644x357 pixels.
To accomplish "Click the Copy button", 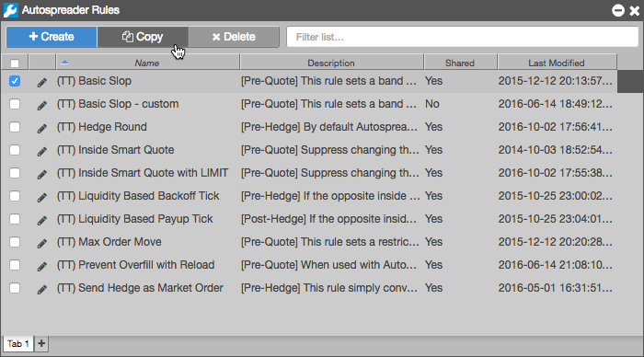I will point(143,37).
